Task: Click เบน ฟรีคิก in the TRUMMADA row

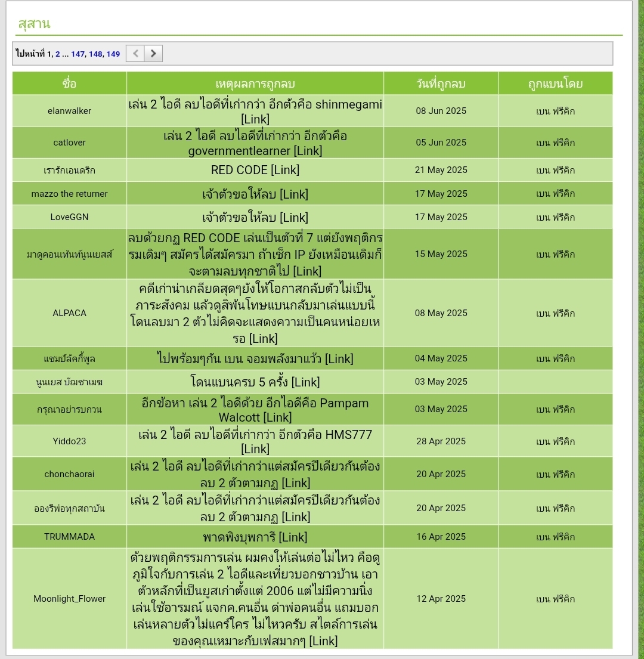Action: click(555, 537)
